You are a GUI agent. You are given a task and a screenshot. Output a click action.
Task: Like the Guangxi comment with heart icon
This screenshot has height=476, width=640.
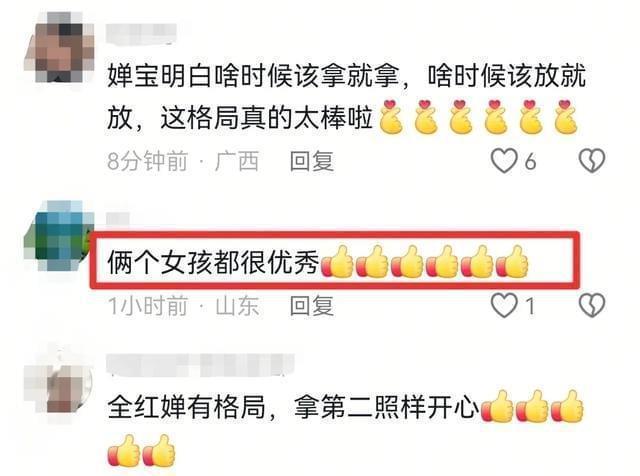[504, 160]
